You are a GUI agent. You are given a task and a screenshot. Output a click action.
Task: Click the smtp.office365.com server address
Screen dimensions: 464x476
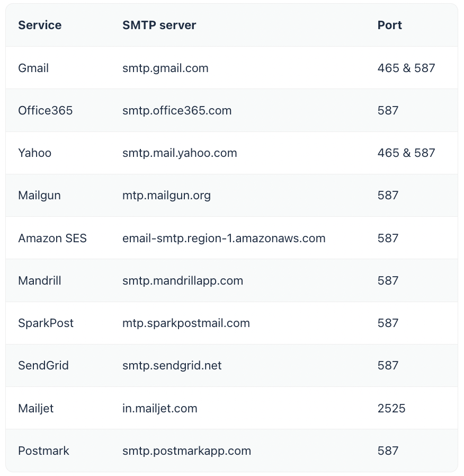pos(177,110)
